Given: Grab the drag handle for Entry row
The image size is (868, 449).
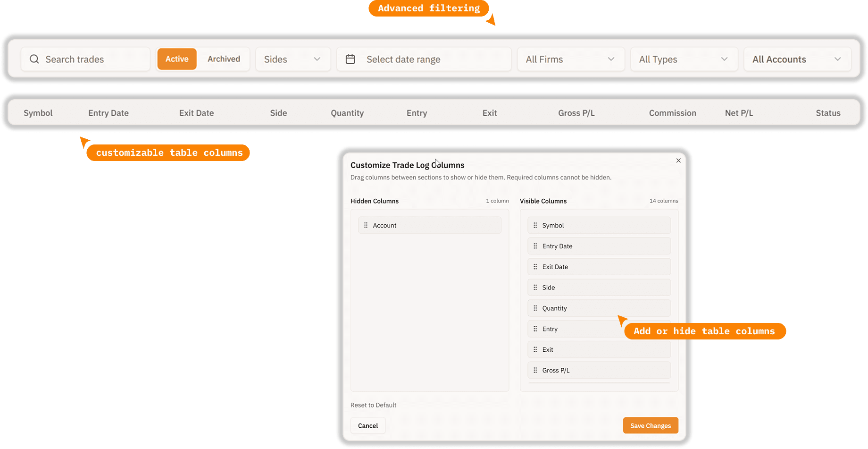Looking at the screenshot, I should pos(535,329).
